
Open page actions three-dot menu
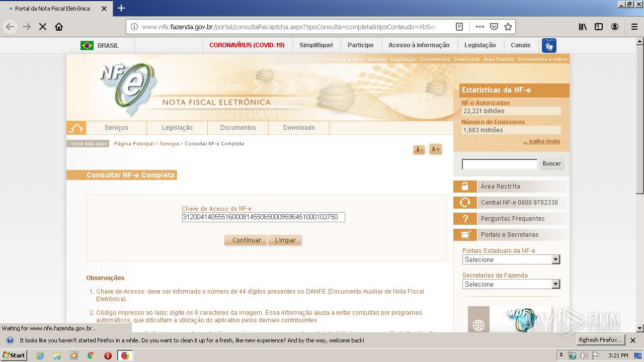click(x=479, y=27)
